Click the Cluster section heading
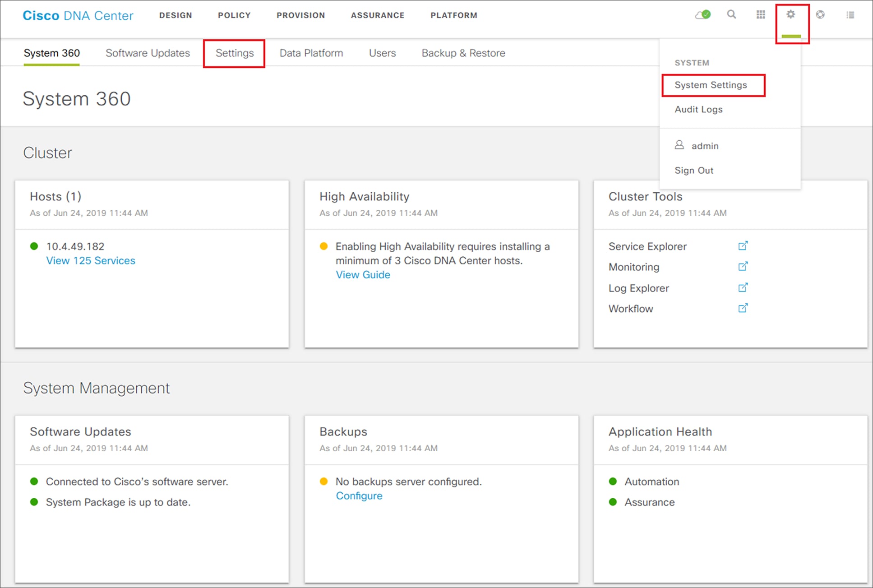Screen dimensions: 873x588 click(47, 153)
